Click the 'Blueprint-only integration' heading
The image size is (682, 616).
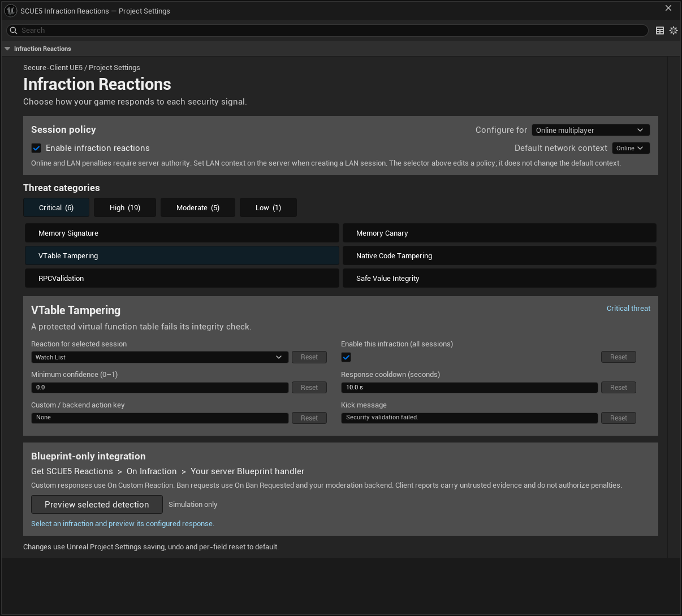coord(88,456)
